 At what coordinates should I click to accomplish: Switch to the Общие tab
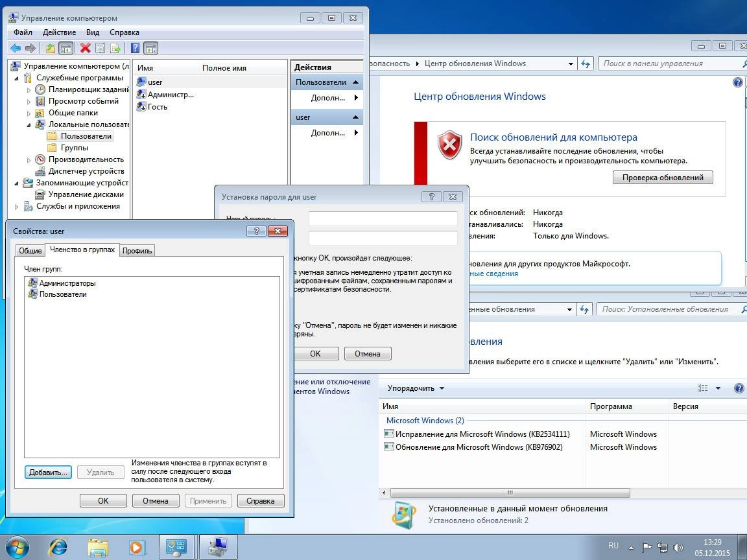(30, 250)
